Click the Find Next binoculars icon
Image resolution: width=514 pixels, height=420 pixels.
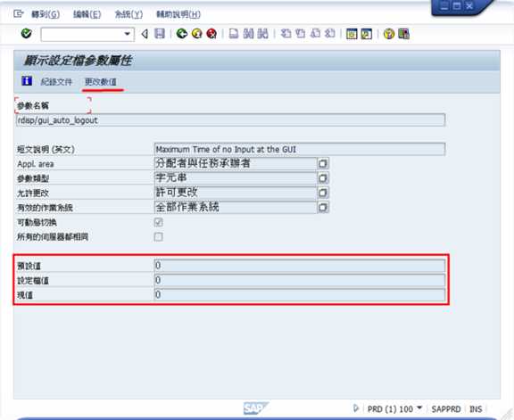[x=262, y=33]
